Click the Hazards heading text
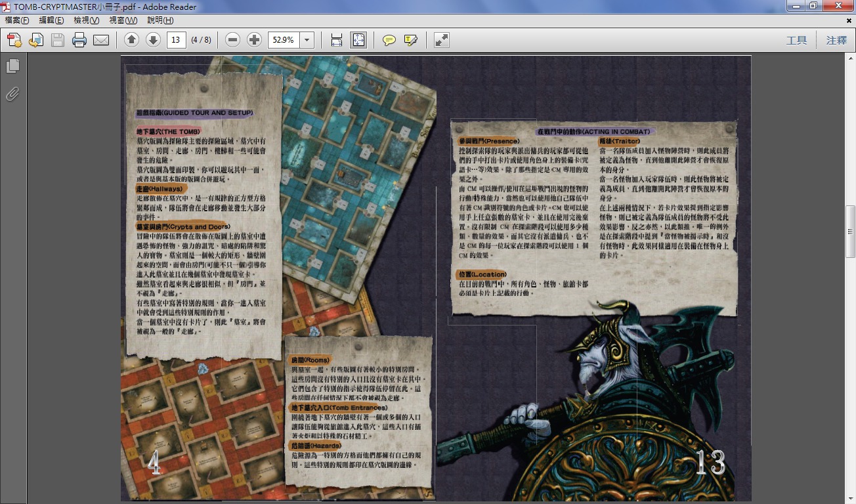 click(316, 446)
